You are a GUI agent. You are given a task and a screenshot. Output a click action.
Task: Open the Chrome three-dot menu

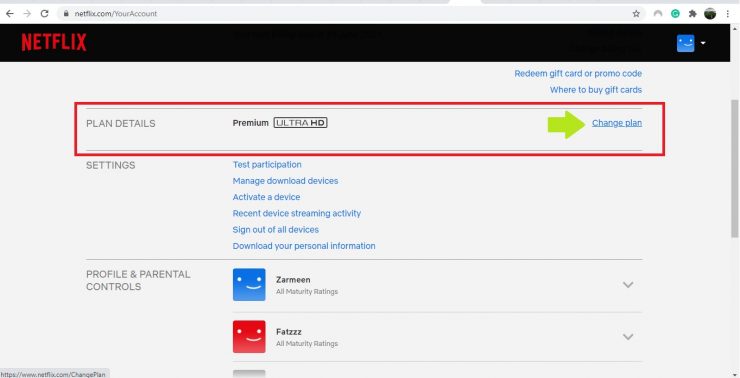pos(728,14)
